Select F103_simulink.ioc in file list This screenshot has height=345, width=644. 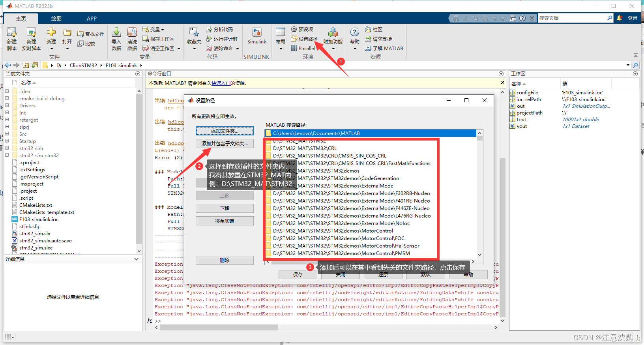pyautogui.click(x=39, y=219)
